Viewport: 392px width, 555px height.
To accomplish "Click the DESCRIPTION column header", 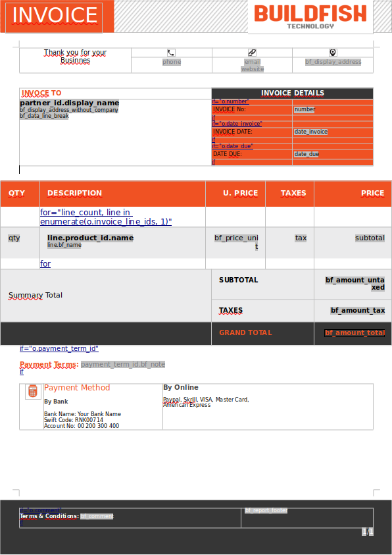I will (74, 194).
